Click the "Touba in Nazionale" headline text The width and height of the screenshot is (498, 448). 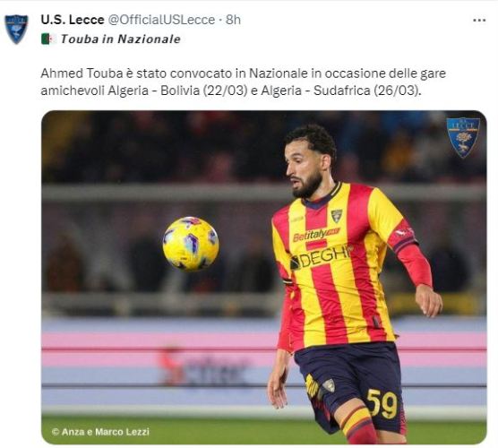120,39
